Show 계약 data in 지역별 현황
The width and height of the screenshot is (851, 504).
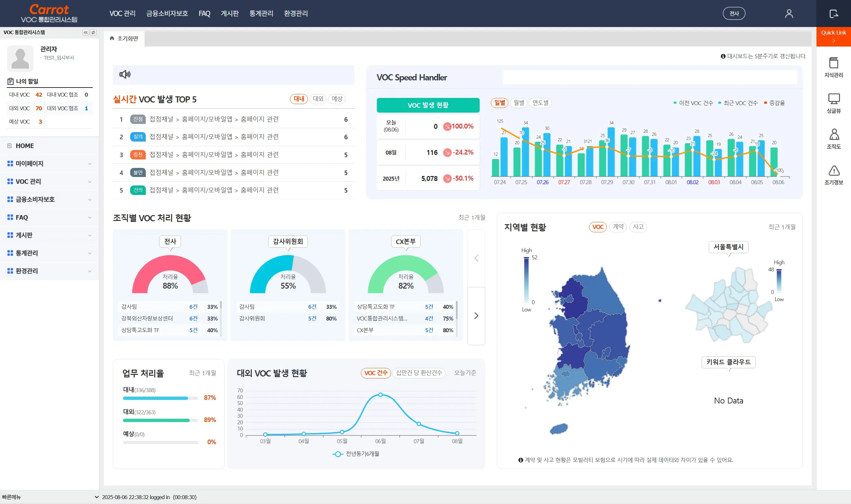point(618,227)
